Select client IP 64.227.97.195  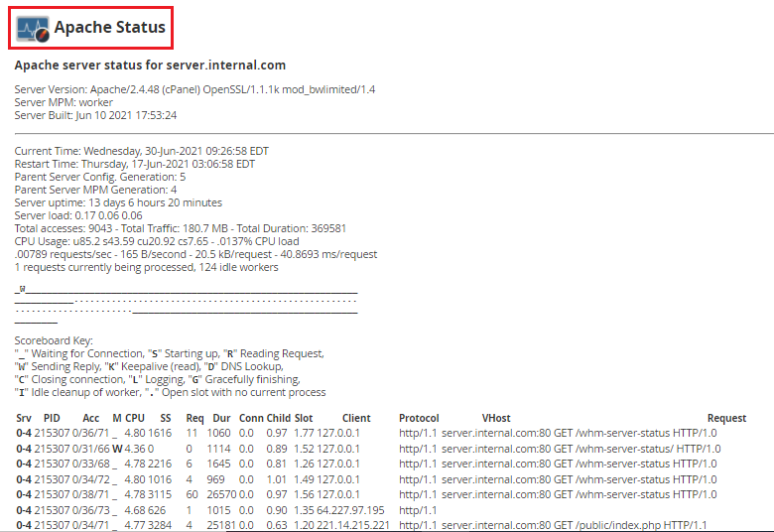click(350, 510)
